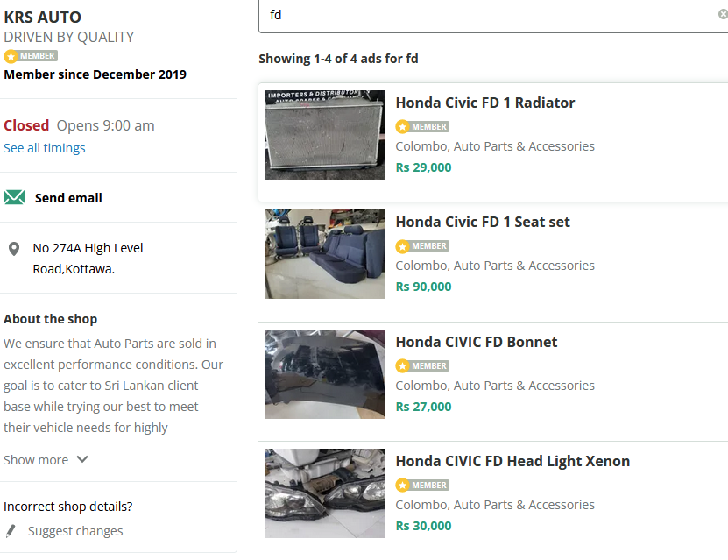Viewport: 728px width, 560px height.
Task: Click 'Colombo, Auto Parts & Accessories' under Radiator
Action: click(x=495, y=146)
